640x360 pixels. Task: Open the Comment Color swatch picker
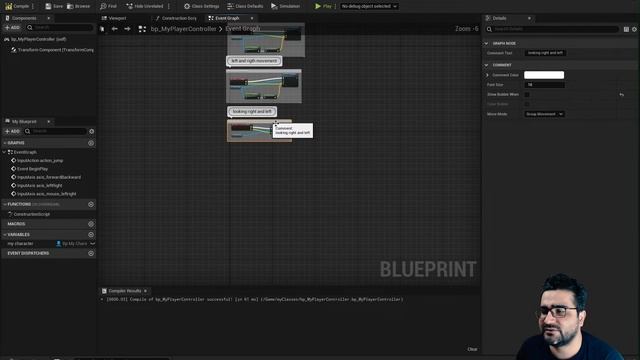tap(544, 75)
